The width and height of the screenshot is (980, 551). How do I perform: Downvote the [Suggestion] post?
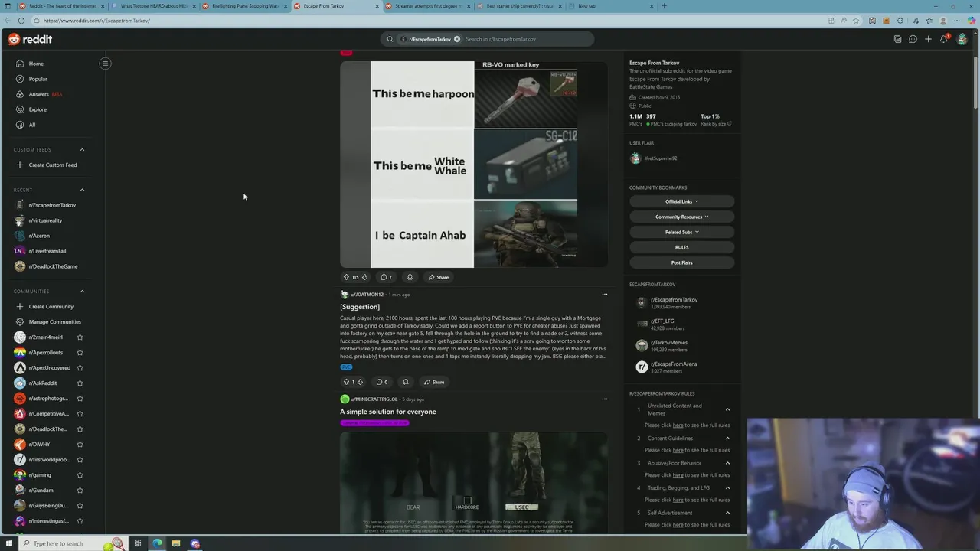pyautogui.click(x=360, y=382)
